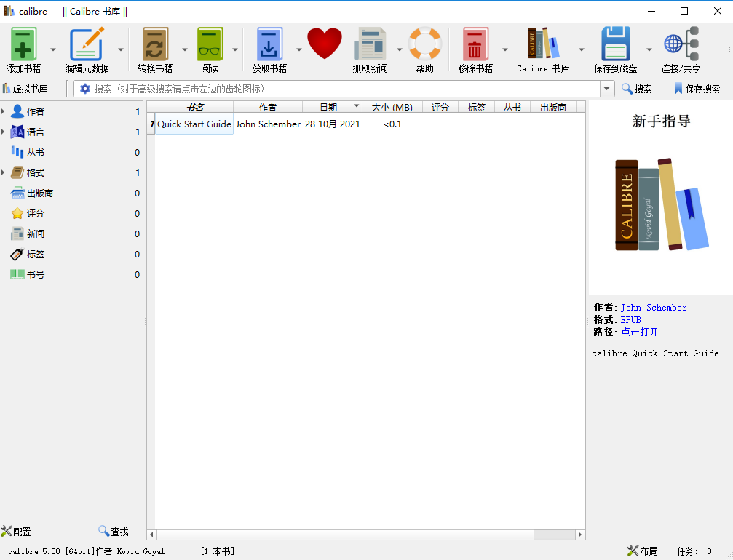Sort by 书名 (Title) column header

(x=194, y=107)
